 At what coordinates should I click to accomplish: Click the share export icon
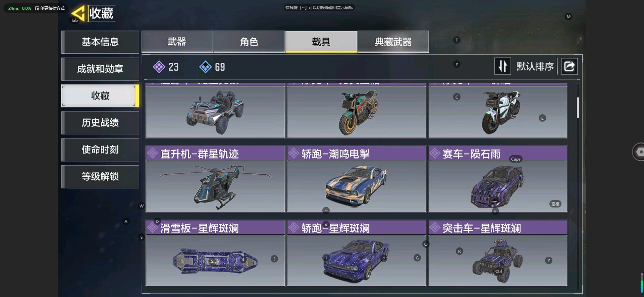569,66
